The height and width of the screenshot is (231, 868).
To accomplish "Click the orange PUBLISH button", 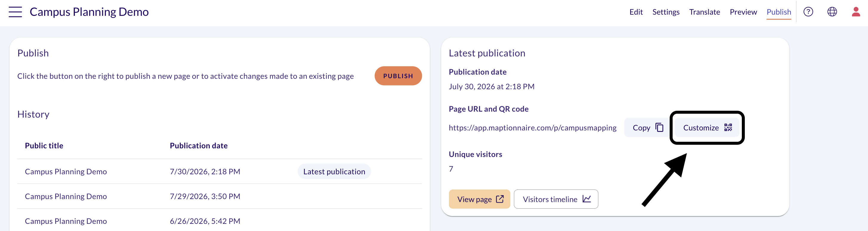I will (x=398, y=76).
